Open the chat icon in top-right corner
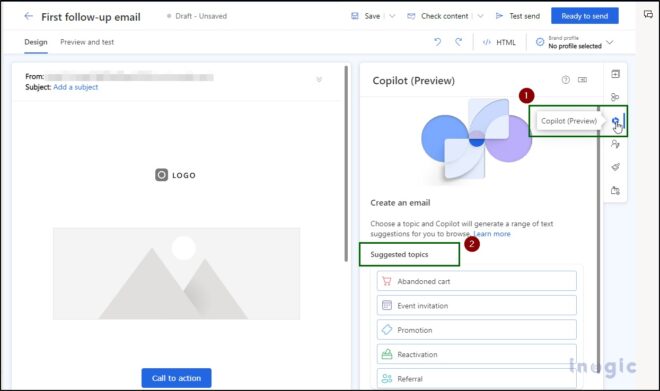 [x=648, y=15]
